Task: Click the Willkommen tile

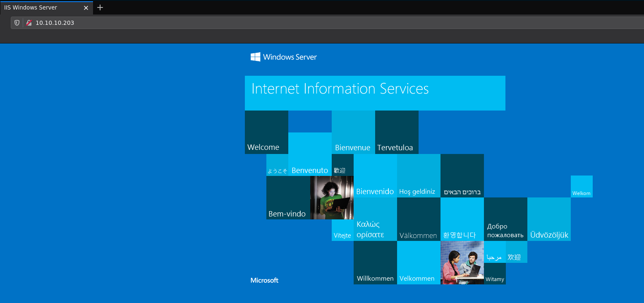Action: 375,262
